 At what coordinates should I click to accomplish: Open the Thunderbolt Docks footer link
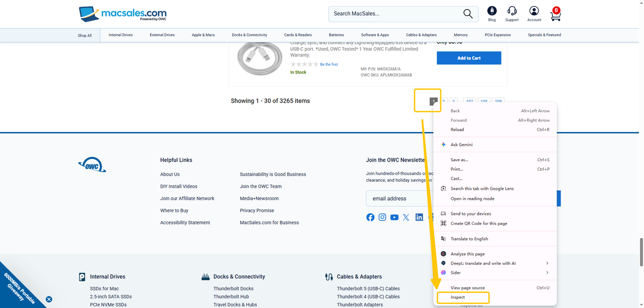point(233,289)
